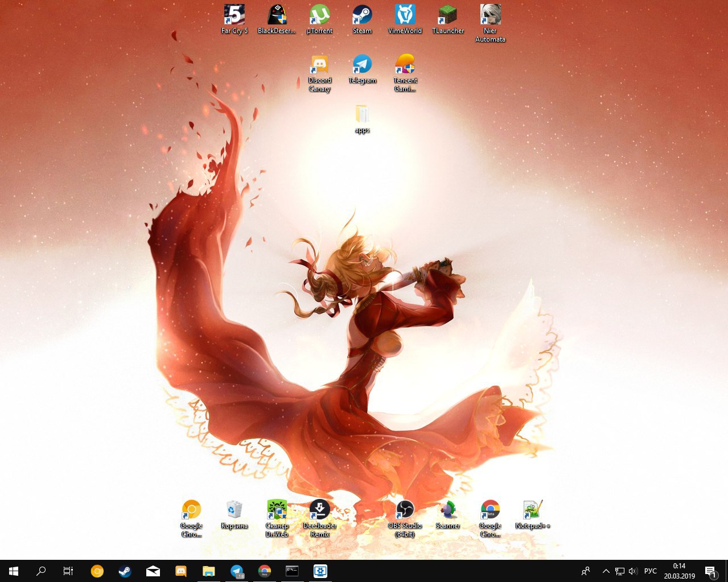Image resolution: width=728 pixels, height=582 pixels.
Task: Select the Telegram shortcut on the desktop
Action: (x=362, y=69)
